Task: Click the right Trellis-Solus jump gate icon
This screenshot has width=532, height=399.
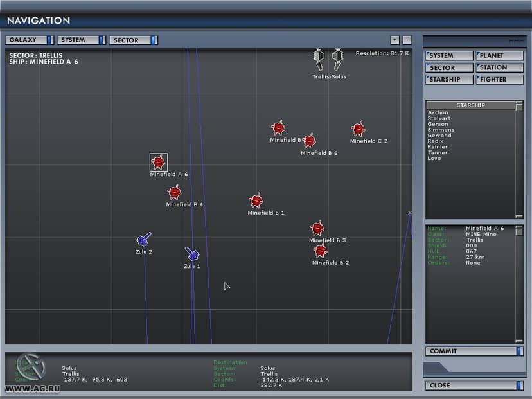Action: pos(337,59)
